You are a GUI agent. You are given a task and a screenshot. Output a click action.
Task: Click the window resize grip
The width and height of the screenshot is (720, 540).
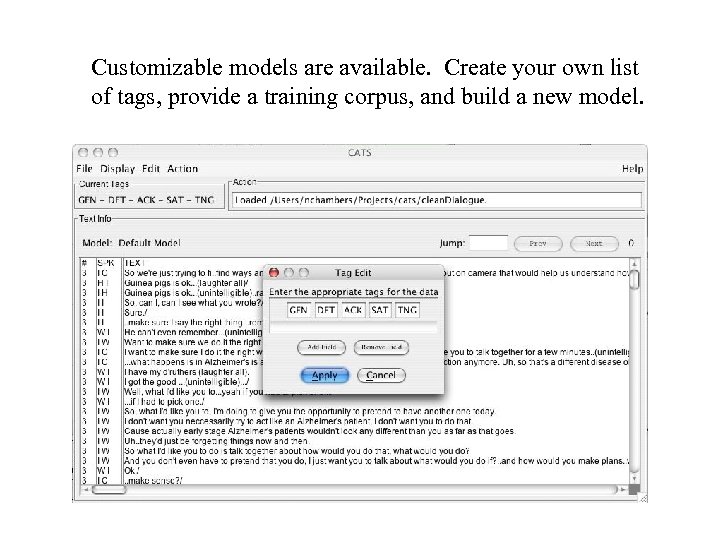(x=642, y=497)
